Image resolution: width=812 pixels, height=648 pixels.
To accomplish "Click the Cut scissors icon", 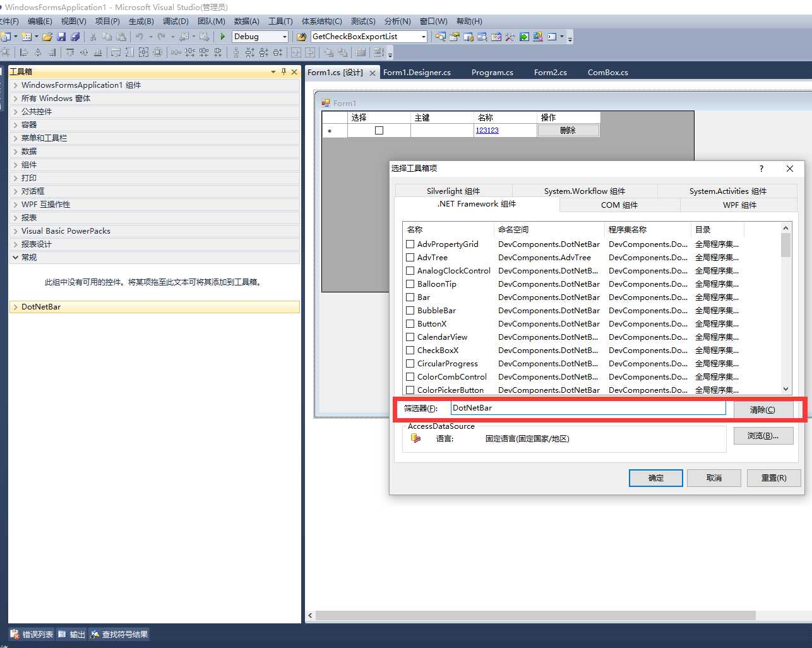I will pos(93,37).
